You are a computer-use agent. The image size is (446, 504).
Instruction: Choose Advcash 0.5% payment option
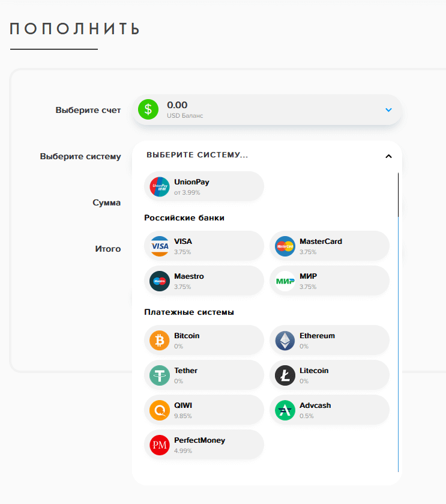(x=329, y=410)
